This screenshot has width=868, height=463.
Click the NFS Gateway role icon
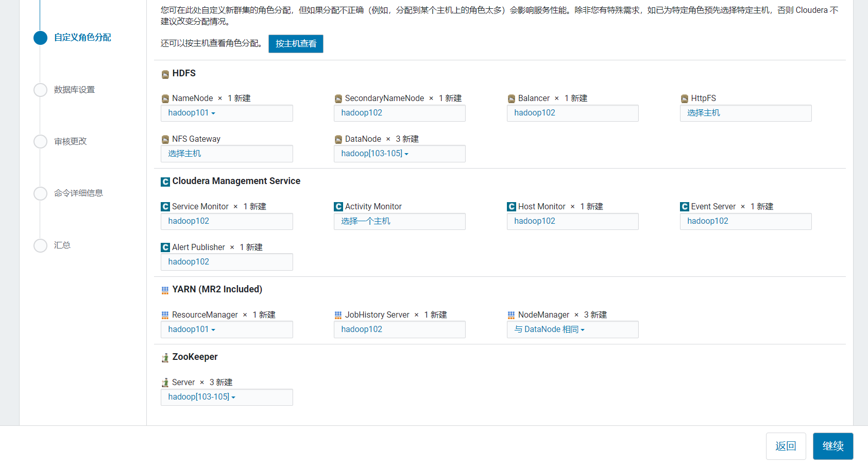tap(165, 140)
